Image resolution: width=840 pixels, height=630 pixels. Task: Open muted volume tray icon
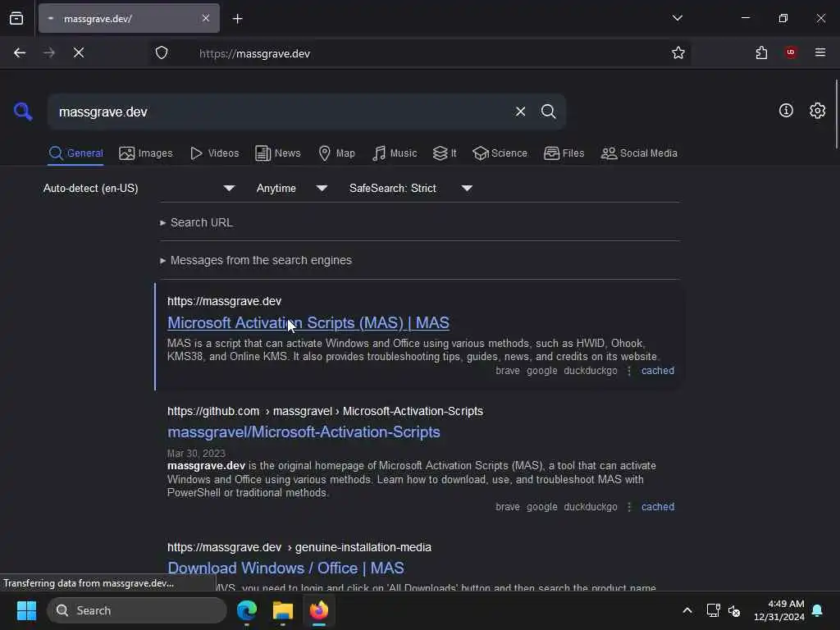coord(734,610)
